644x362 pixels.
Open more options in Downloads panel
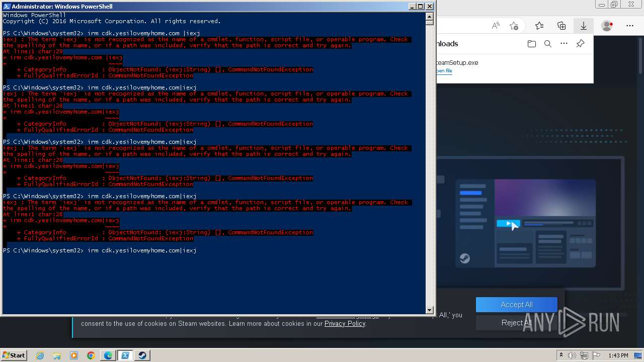[x=564, y=44]
